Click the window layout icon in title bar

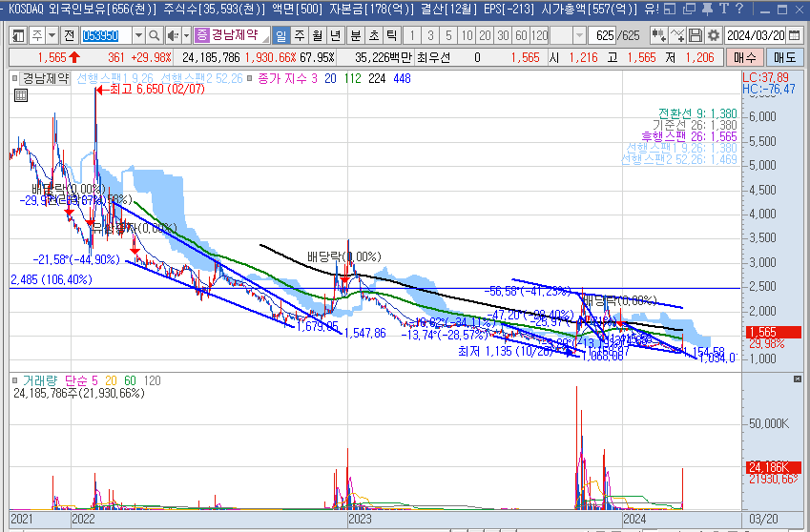(x=670, y=9)
